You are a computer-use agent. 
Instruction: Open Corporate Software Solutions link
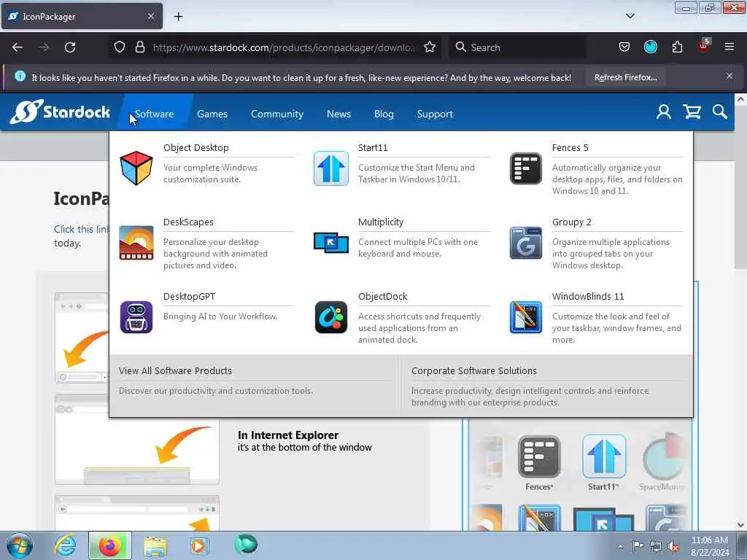[x=474, y=370]
